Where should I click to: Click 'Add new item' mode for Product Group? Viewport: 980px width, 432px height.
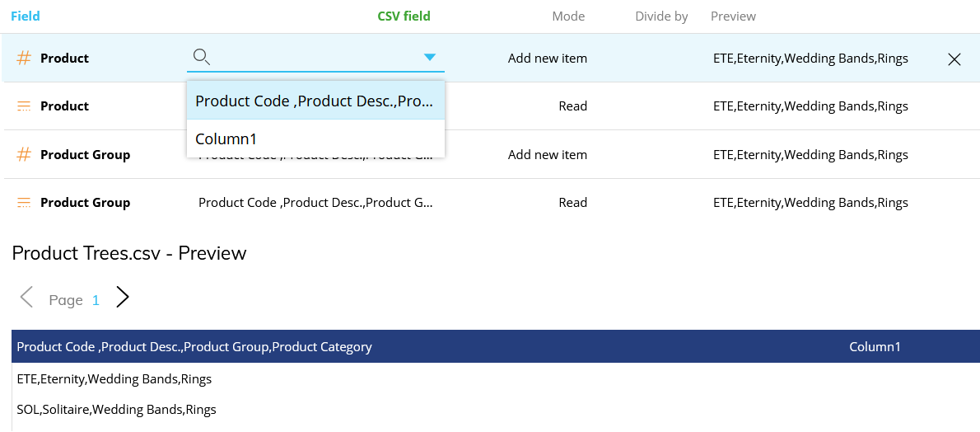pyautogui.click(x=547, y=155)
